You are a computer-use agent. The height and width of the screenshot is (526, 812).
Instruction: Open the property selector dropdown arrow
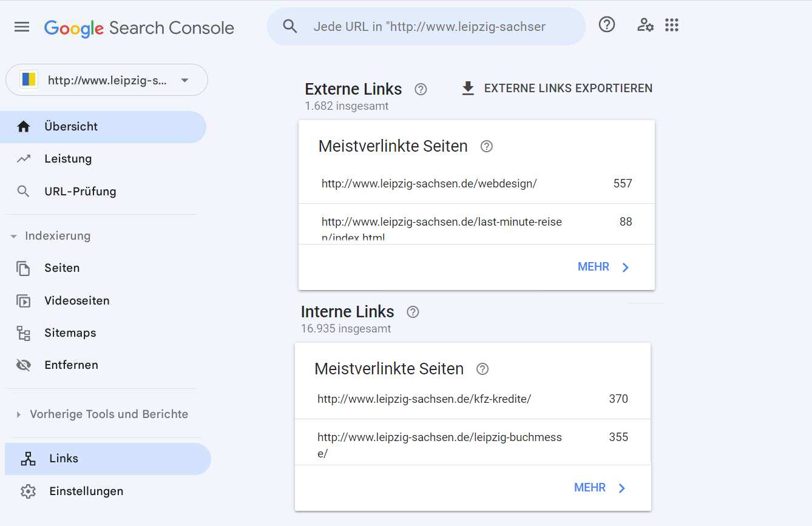tap(184, 80)
